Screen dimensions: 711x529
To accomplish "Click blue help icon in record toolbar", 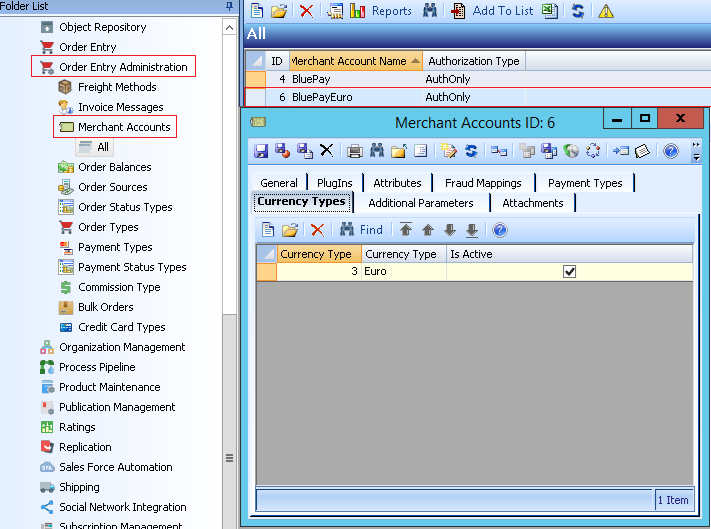I will tap(671, 151).
